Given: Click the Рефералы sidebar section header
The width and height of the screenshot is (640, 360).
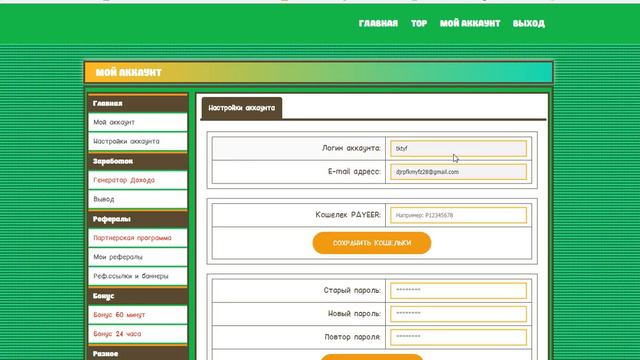Looking at the screenshot, I should pyautogui.click(x=138, y=219).
